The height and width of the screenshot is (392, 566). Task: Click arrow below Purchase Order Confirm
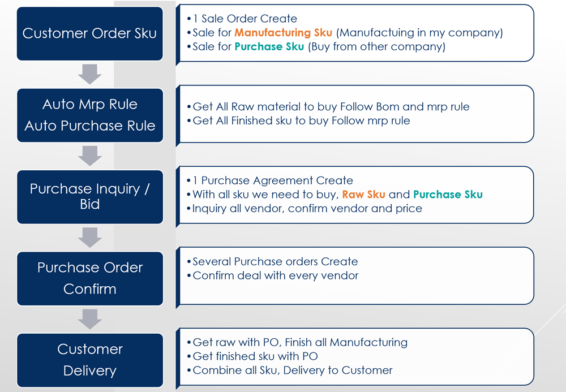pyautogui.click(x=90, y=319)
